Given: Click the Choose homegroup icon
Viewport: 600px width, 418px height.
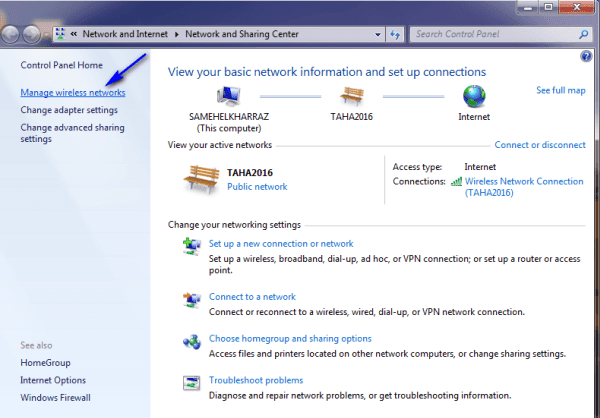Looking at the screenshot, I should 191,341.
